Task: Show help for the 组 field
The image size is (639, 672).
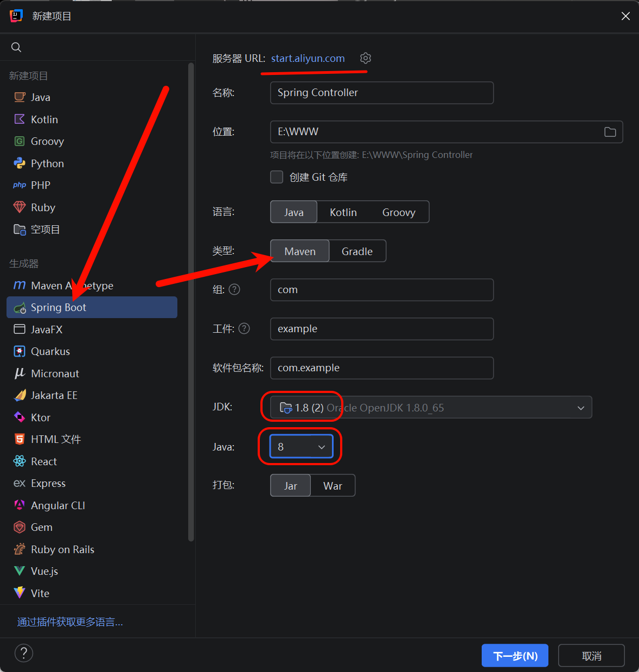Action: point(234,289)
